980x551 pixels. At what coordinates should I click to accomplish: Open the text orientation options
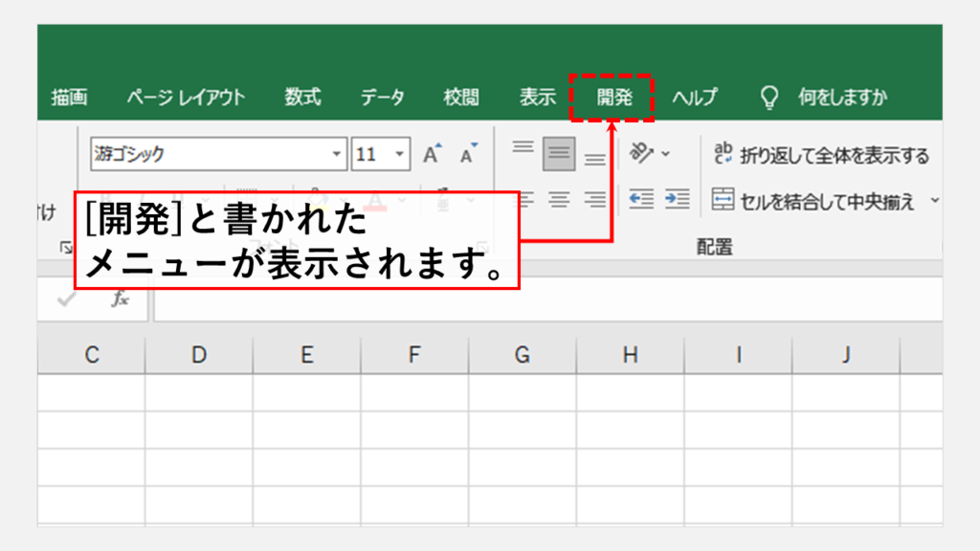(x=649, y=153)
